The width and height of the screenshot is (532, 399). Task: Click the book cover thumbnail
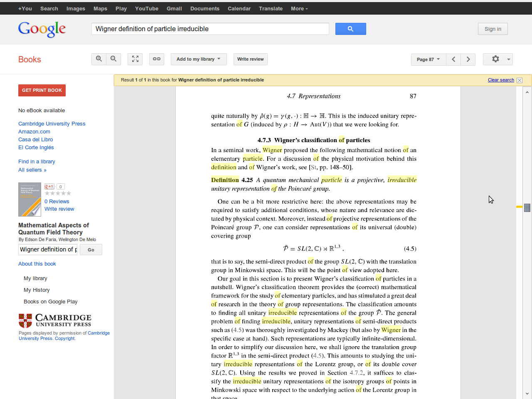(30, 199)
